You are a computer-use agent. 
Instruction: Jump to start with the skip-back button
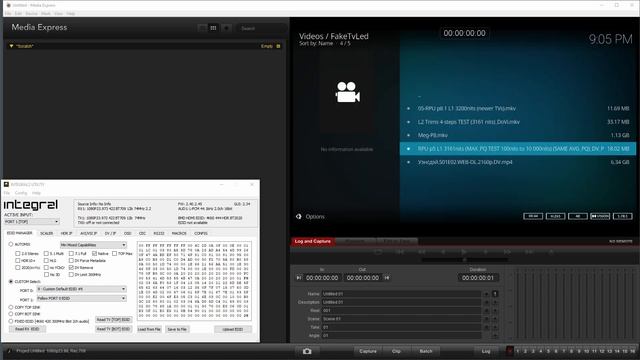400,252
